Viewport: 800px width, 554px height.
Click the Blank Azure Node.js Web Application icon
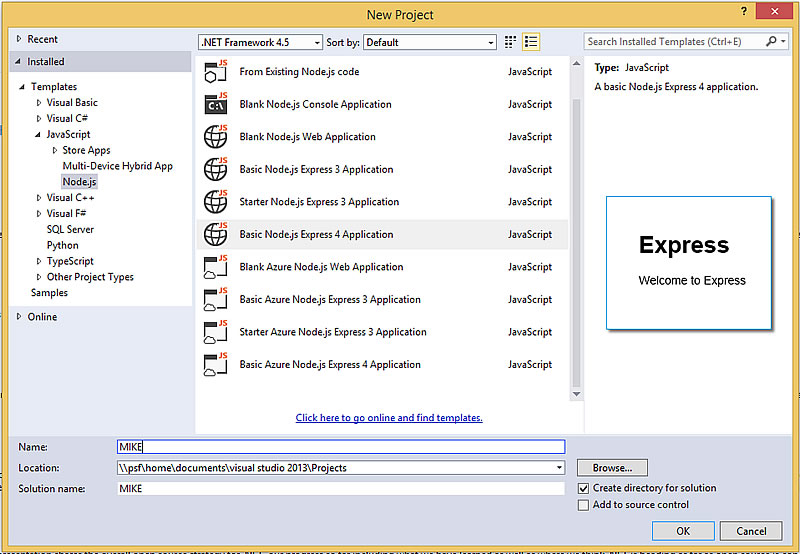tap(215, 267)
